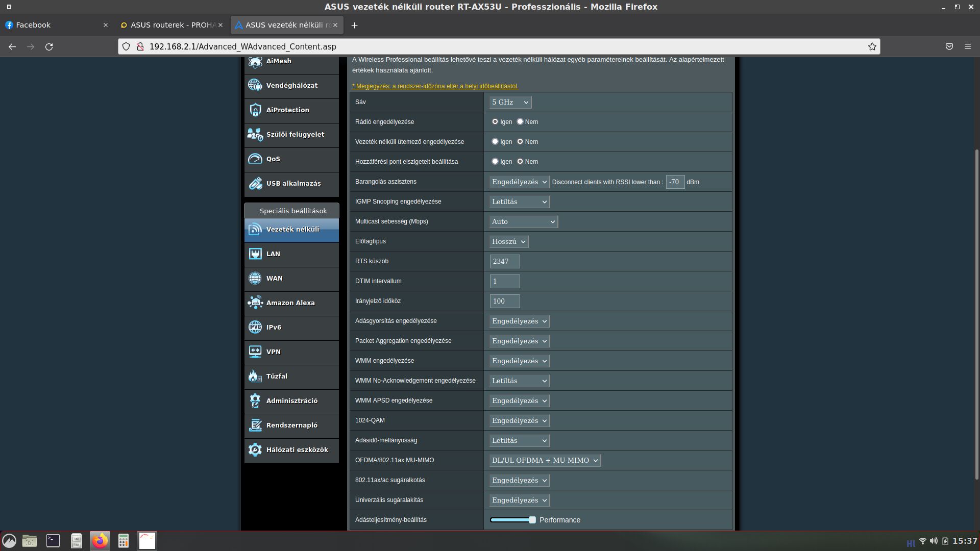
Task: Open the Universális sugáralakítás dropdown
Action: click(x=519, y=500)
